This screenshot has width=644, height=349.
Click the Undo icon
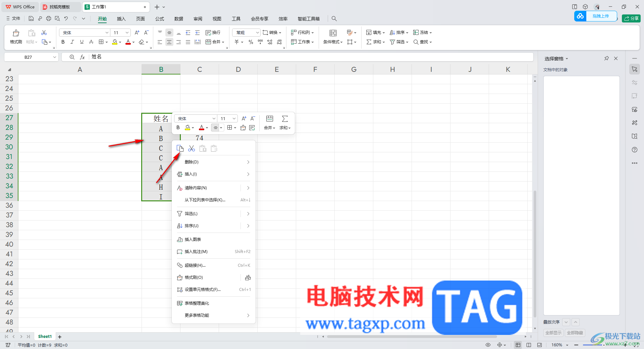pyautogui.click(x=66, y=18)
